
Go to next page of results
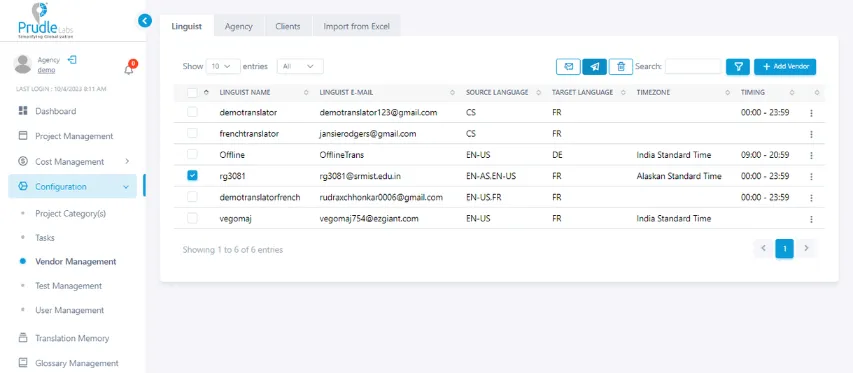pos(806,248)
